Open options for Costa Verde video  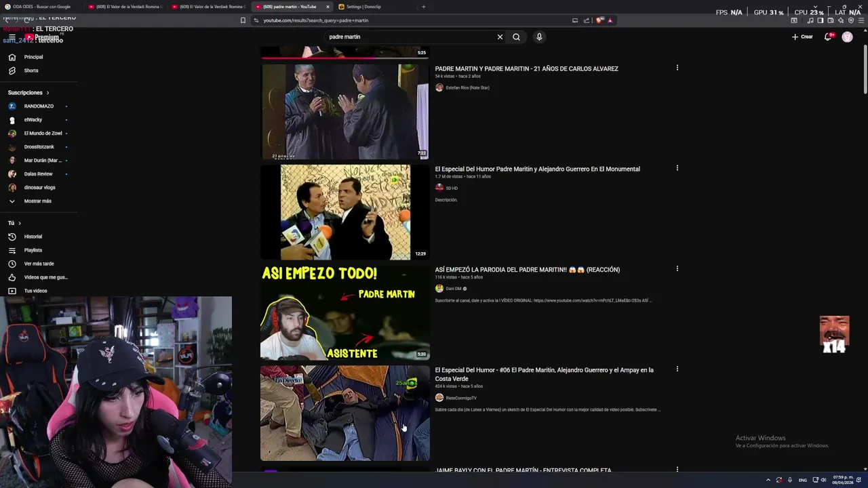(677, 369)
